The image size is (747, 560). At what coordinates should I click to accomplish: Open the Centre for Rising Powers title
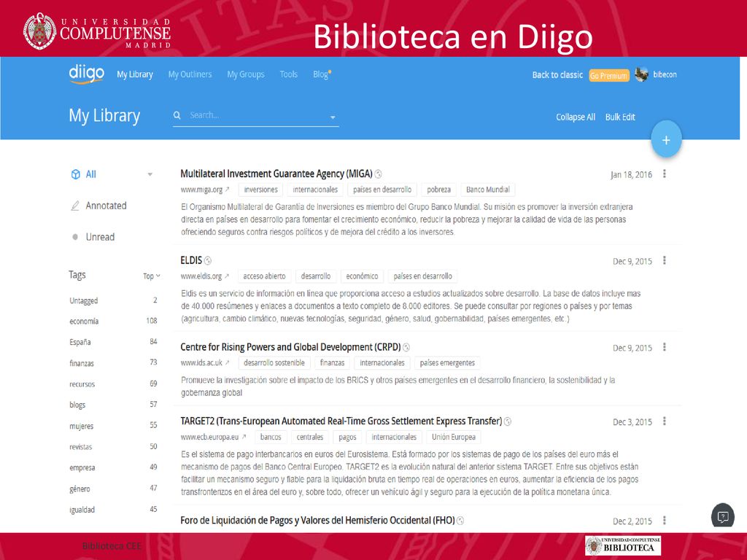pos(290,347)
